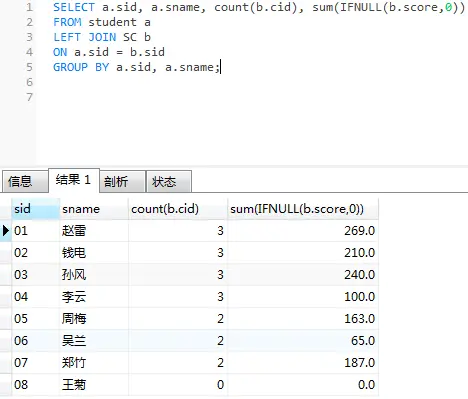Screen dimensions: 468x399
Task: Click the count cell in 周梅's row
Action: 178,319
